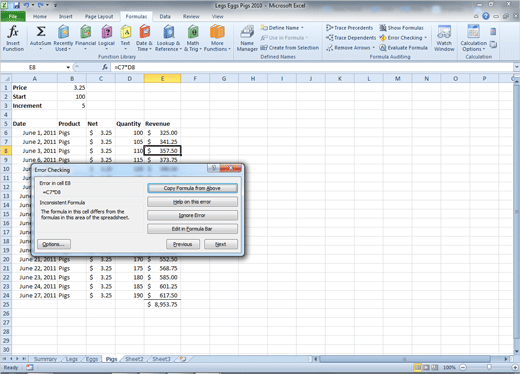
Task: Expand the formula bar
Action: tap(516, 67)
